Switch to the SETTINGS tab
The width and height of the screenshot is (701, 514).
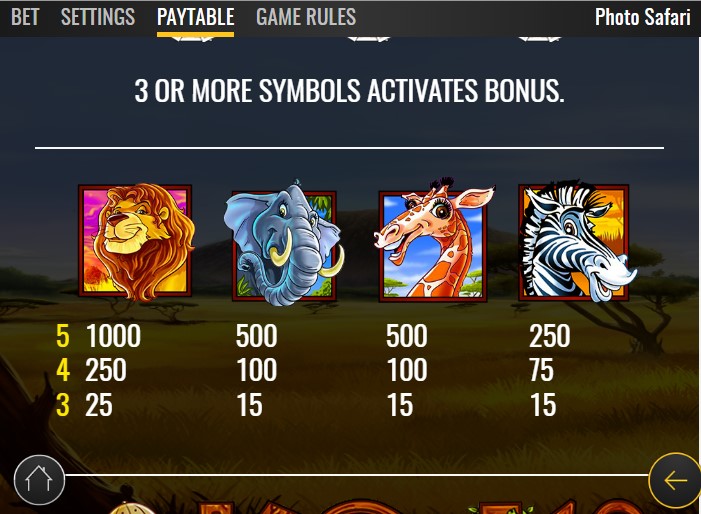pos(98,17)
